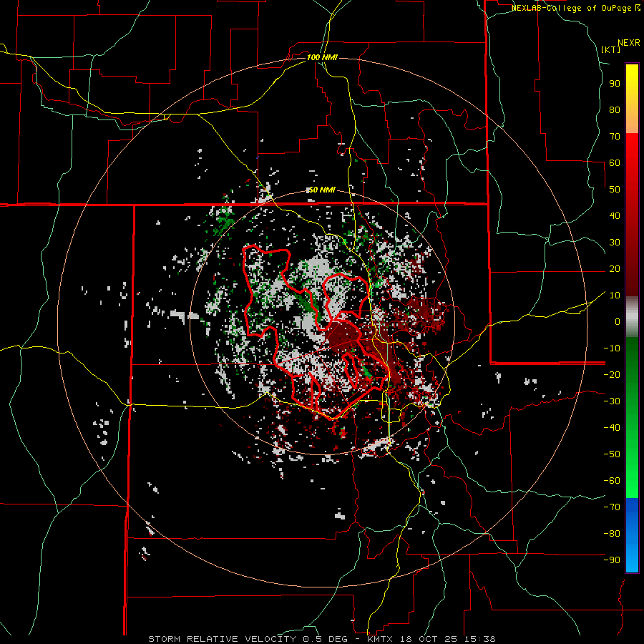Click the -30 value on velocity scale

[x=612, y=401]
